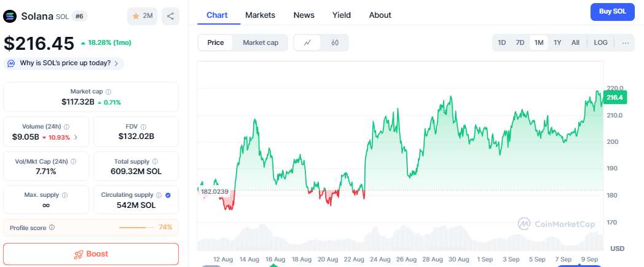The height and width of the screenshot is (267, 644).
Task: Switch to the Markets tab
Action: coord(260,15)
